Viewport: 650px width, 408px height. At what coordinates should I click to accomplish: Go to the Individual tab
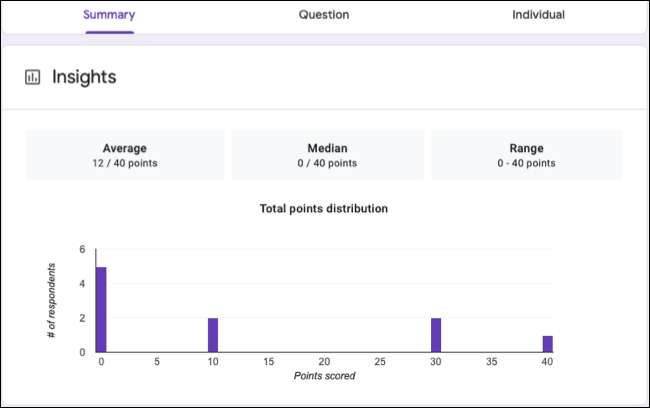538,15
